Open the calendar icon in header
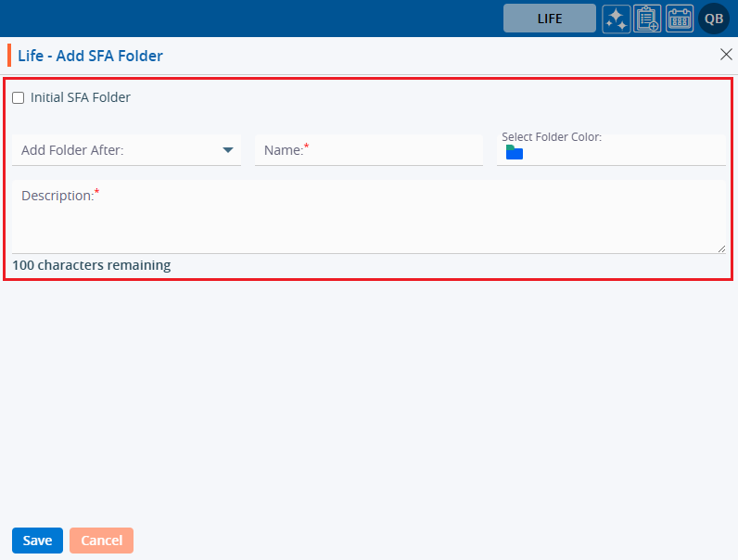This screenshot has width=738, height=560. point(680,19)
